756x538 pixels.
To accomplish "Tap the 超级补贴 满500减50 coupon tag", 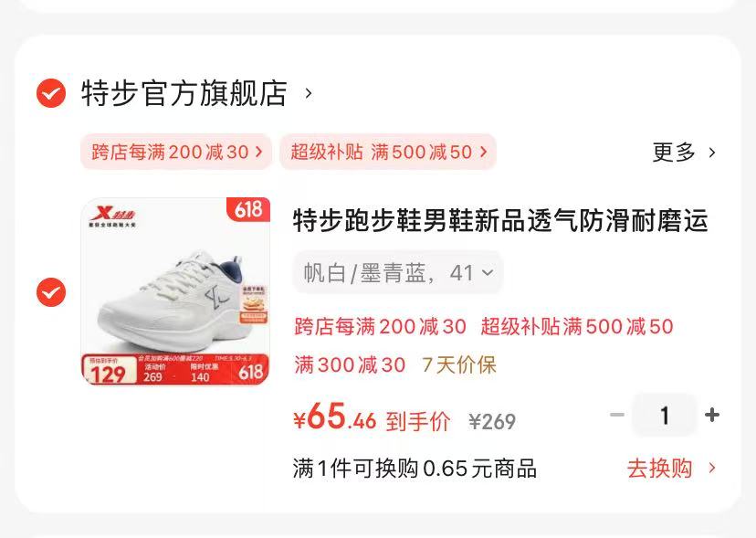I will point(388,152).
